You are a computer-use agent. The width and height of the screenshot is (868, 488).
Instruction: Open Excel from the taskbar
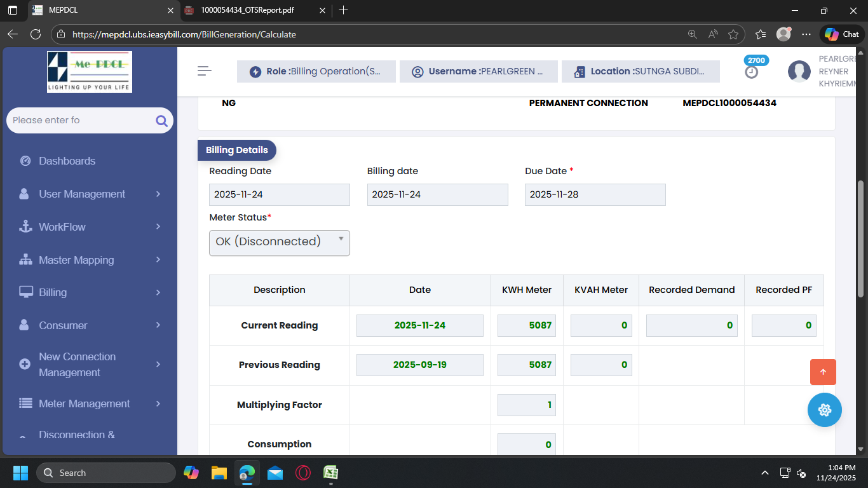pyautogui.click(x=330, y=473)
